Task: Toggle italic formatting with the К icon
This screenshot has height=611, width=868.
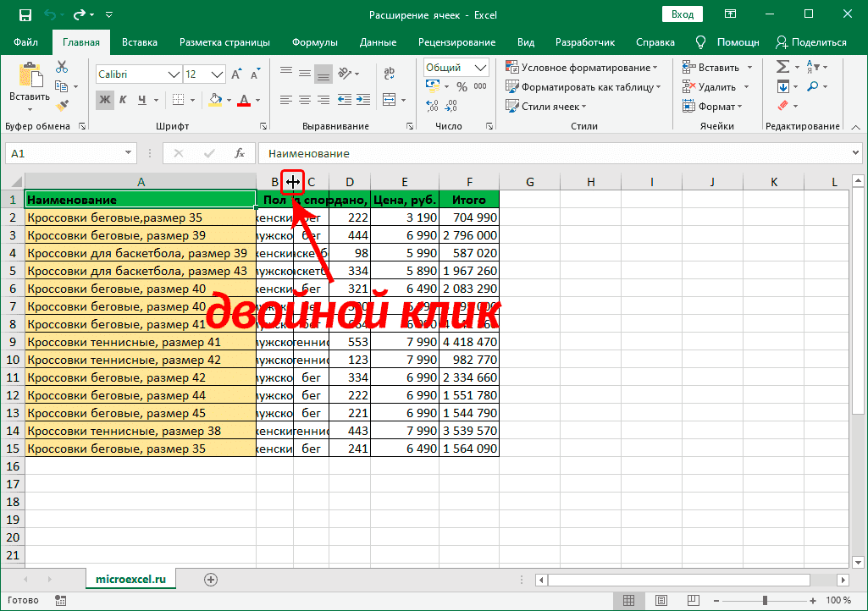Action: click(x=122, y=100)
